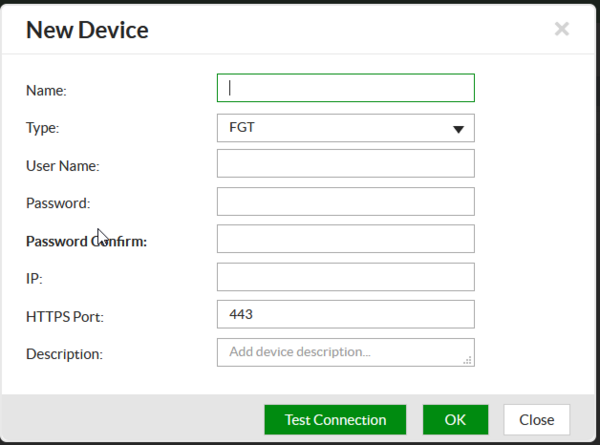Click the Description field resize handle
Viewport: 600px width, 445px height.
coord(467,361)
